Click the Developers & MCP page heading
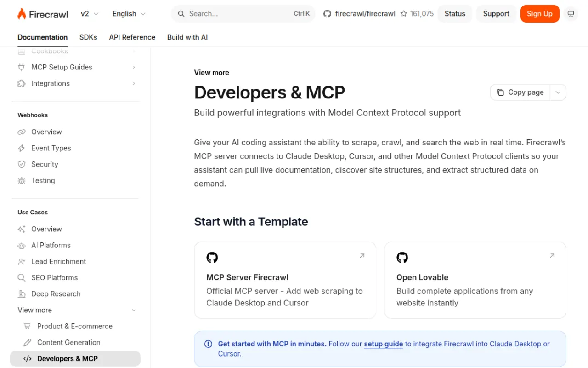The width and height of the screenshot is (588, 368). 270,92
